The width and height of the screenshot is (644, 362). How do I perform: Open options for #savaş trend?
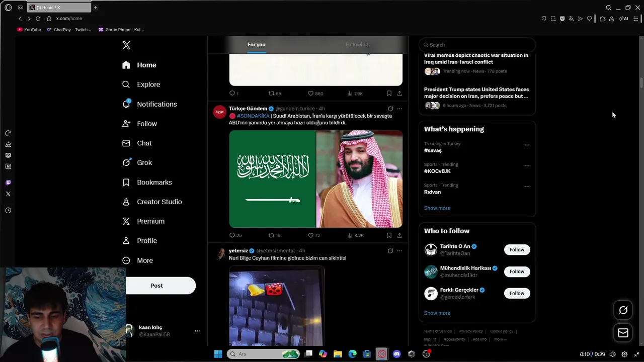(x=527, y=145)
